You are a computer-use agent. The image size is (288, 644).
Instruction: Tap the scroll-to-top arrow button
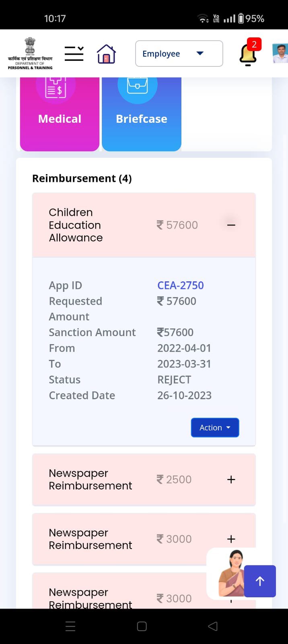[x=260, y=581]
